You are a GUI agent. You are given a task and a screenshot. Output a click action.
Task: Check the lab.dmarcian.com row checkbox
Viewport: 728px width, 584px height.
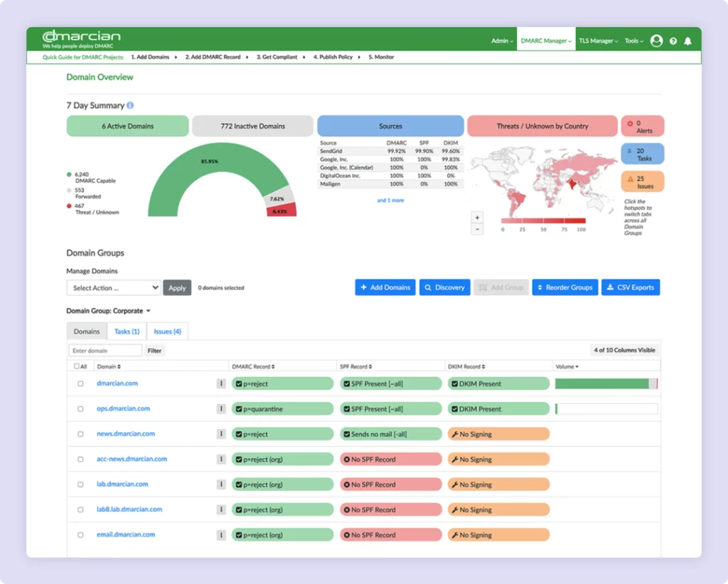tap(80, 484)
